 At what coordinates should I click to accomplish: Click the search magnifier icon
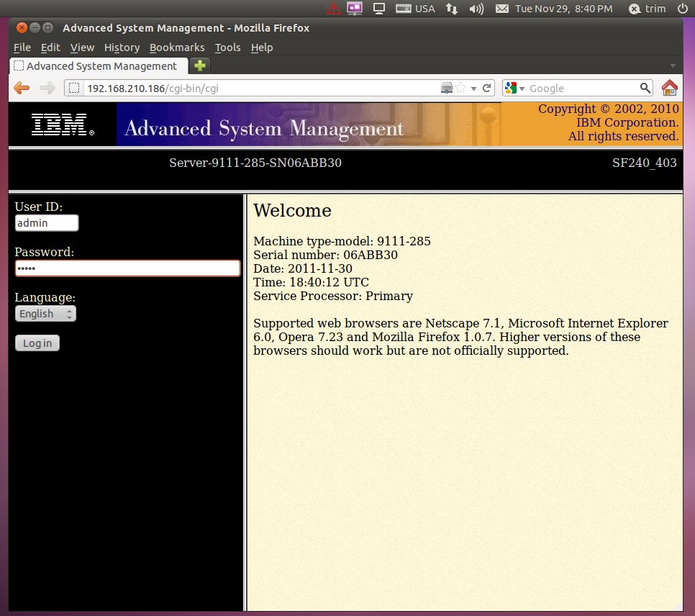coord(645,88)
